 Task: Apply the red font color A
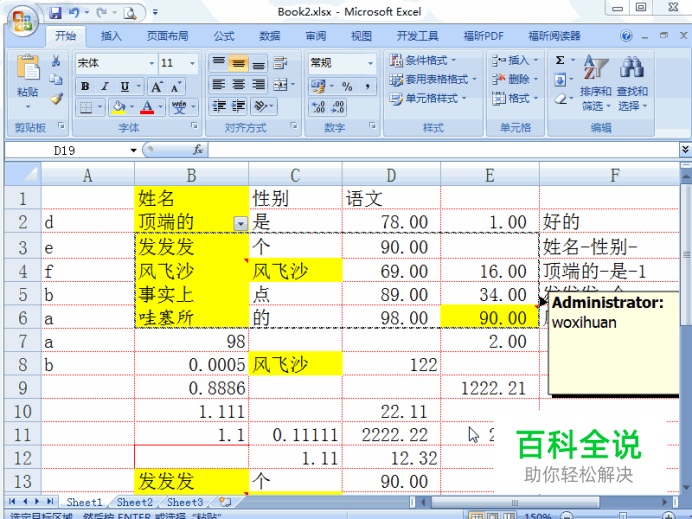pos(147,107)
